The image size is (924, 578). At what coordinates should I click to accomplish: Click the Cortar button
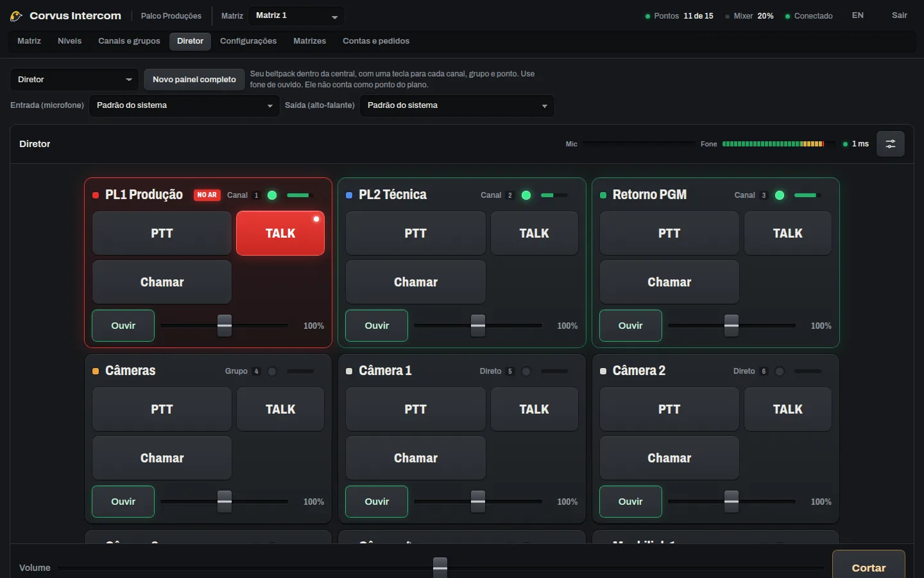[869, 567]
